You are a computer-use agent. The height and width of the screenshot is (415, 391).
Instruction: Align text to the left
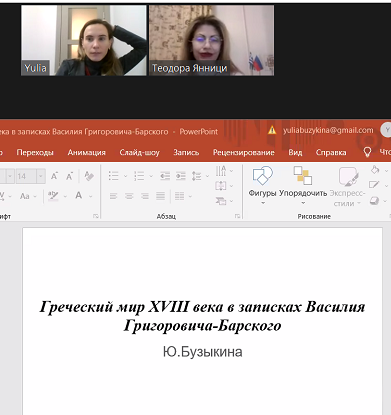[x=113, y=196]
